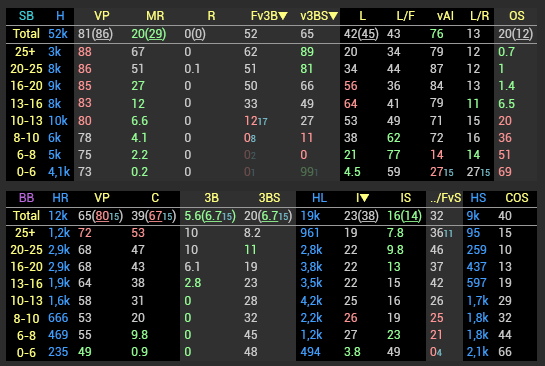
Task: Select the MR column header
Action: 155,16
